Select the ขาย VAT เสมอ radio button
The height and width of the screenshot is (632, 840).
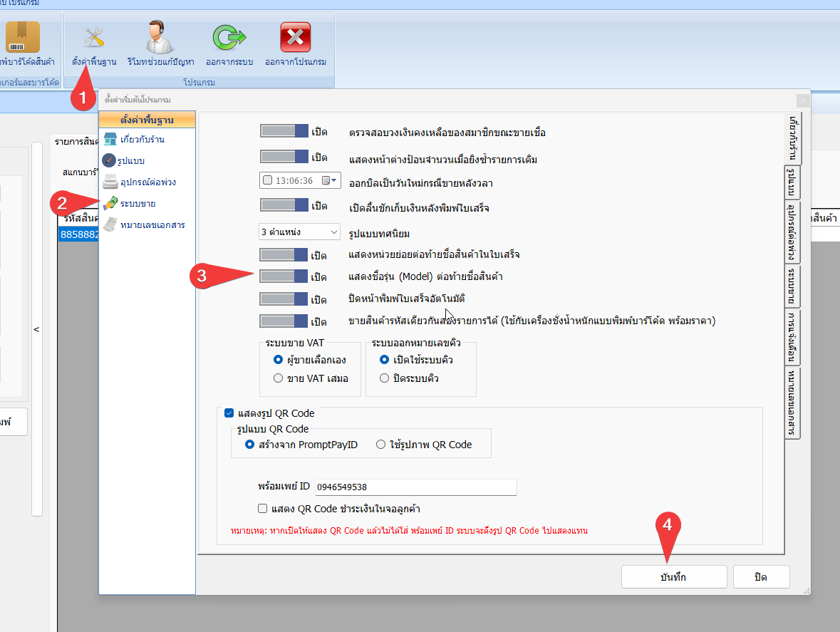[278, 378]
